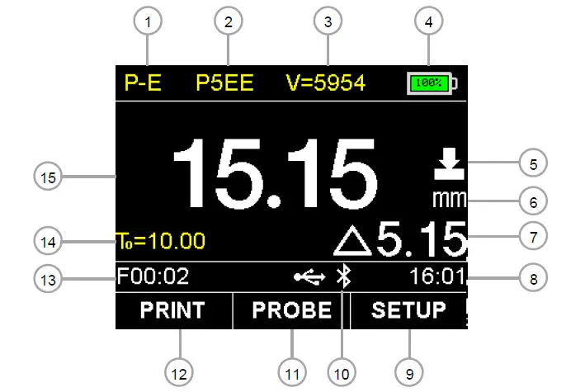
Task: Click the P-E measurement mode label
Action: click(143, 83)
